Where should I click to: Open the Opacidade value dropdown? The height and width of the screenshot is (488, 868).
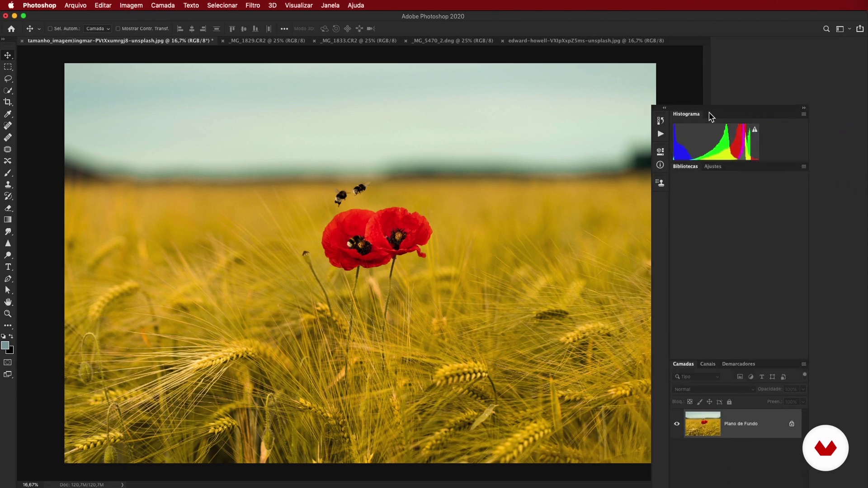(803, 389)
